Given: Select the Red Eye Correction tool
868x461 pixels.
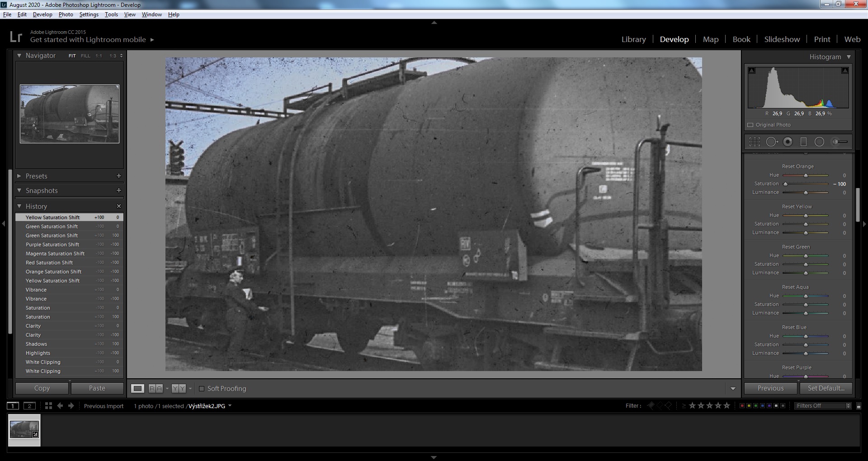Looking at the screenshot, I should pos(788,142).
